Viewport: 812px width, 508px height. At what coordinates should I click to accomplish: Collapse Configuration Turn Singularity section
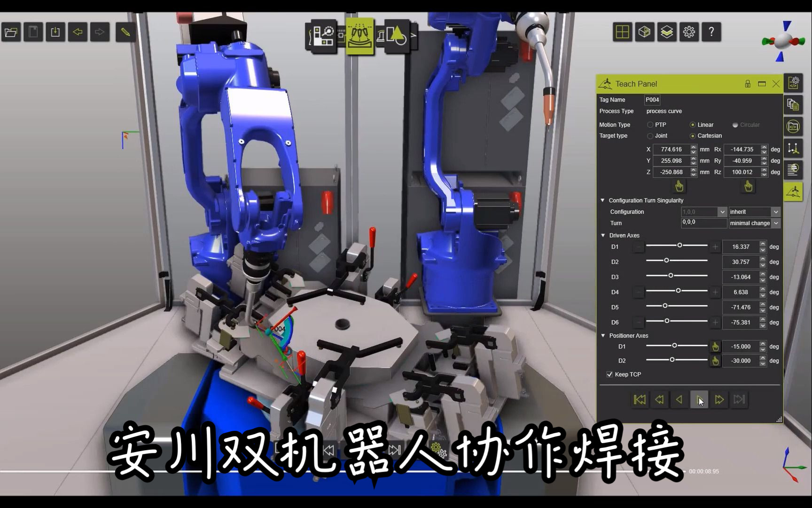click(x=603, y=200)
